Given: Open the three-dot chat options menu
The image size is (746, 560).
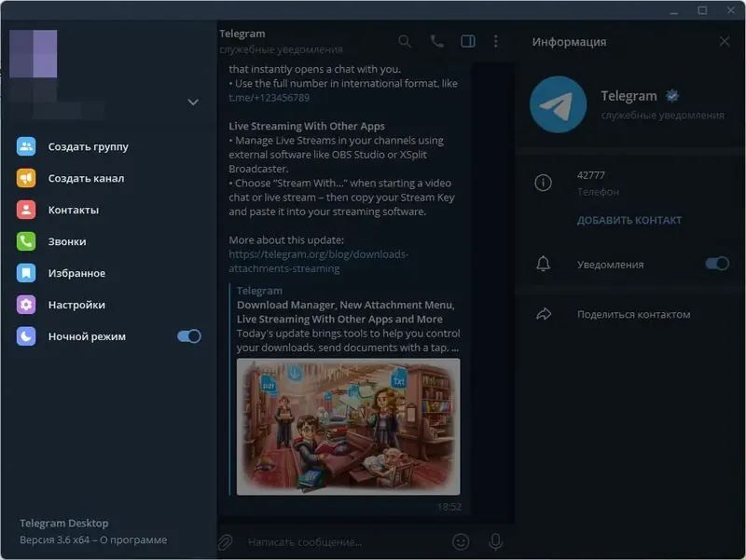Looking at the screenshot, I should tap(496, 41).
